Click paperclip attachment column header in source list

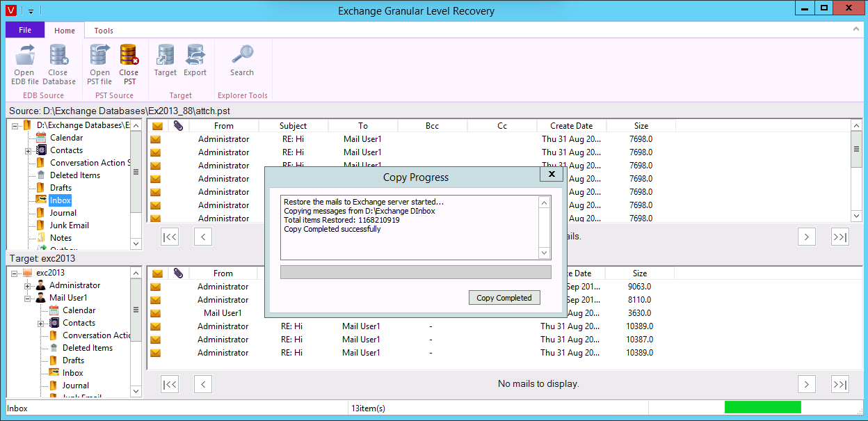pos(178,126)
